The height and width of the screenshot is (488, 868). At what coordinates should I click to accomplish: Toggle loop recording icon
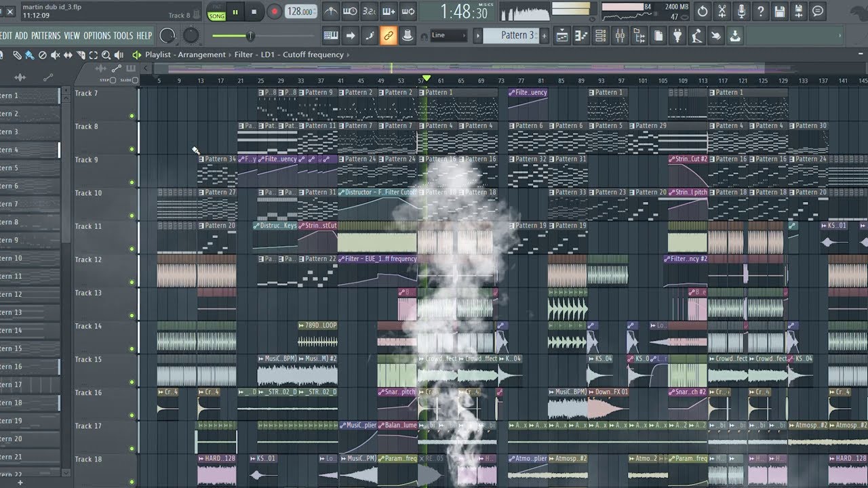point(408,12)
